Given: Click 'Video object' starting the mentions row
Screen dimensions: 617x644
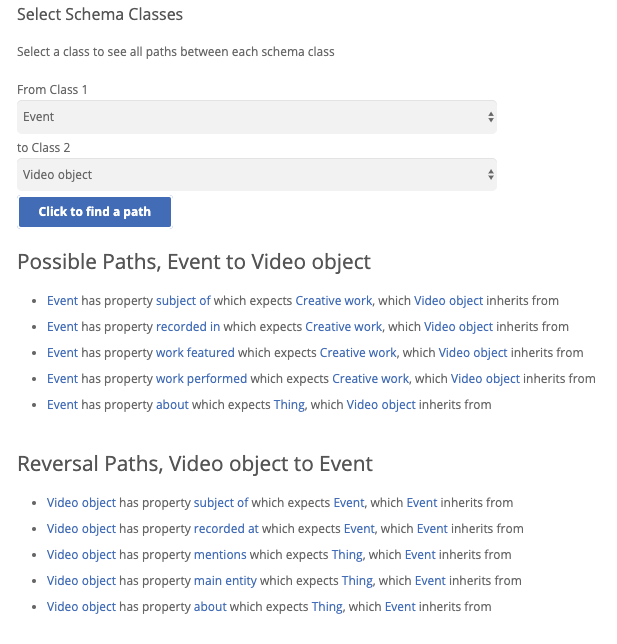Looking at the screenshot, I should click(x=81, y=554).
